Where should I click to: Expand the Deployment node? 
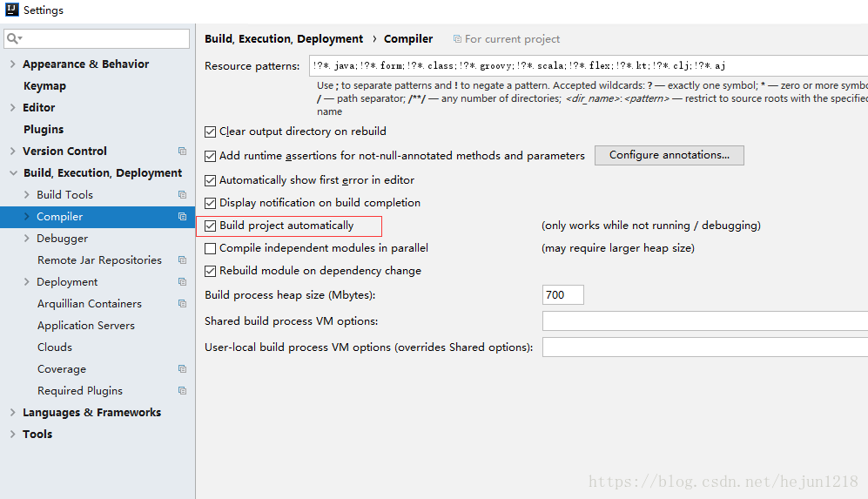(27, 282)
